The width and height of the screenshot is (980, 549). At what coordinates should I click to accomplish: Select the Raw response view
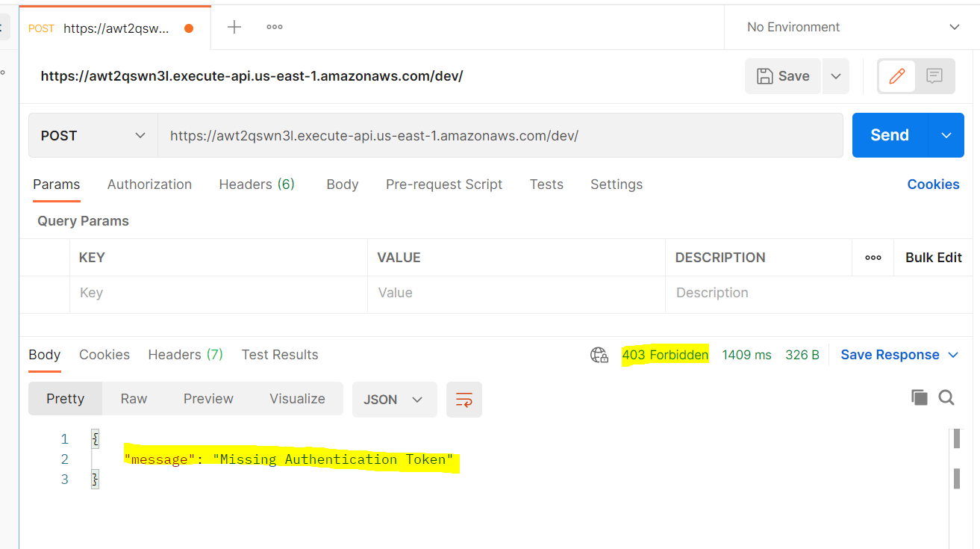[134, 399]
